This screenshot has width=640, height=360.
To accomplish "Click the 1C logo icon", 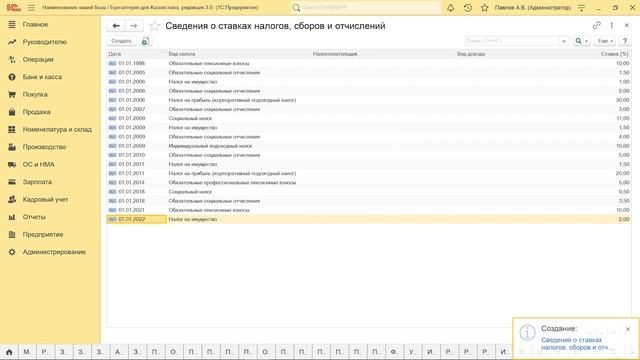I will tap(13, 7).
